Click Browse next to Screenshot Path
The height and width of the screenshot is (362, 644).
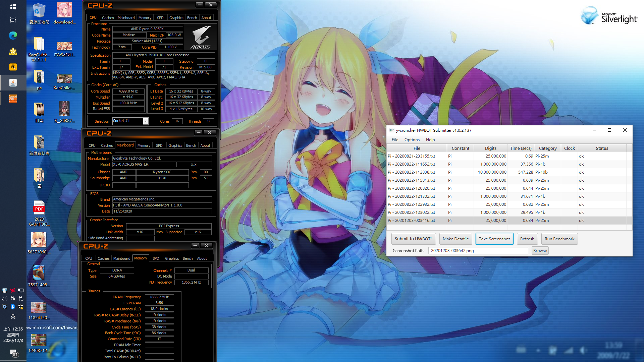coord(540,251)
